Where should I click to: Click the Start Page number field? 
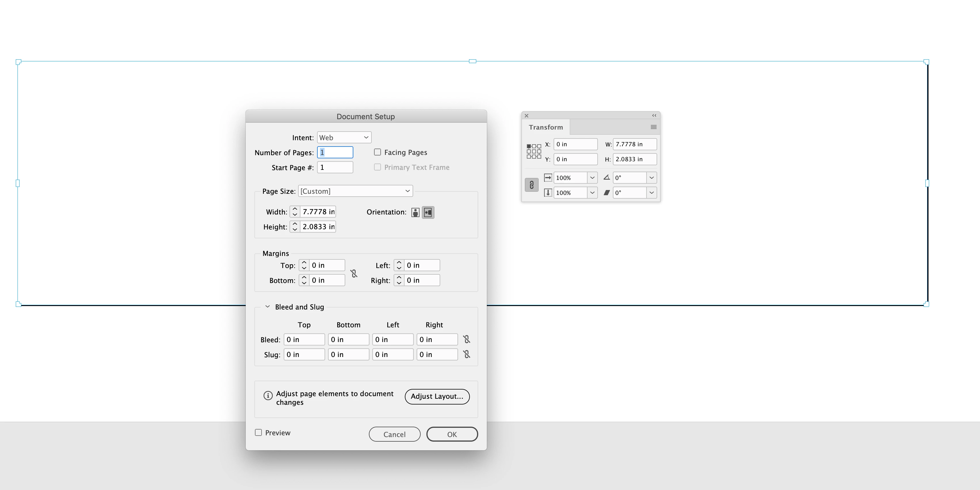[335, 168]
